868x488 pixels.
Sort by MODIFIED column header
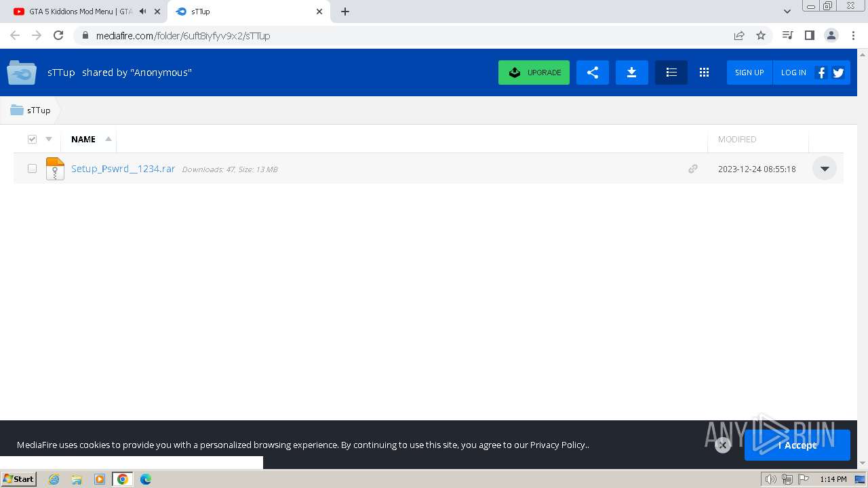(x=737, y=139)
